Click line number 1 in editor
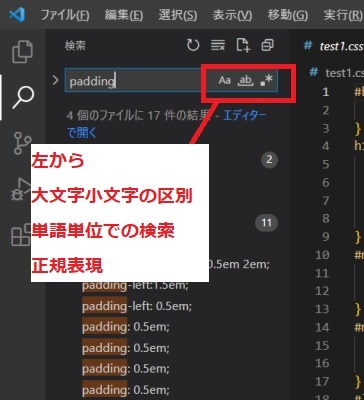The height and width of the screenshot is (400, 364). coord(326,92)
